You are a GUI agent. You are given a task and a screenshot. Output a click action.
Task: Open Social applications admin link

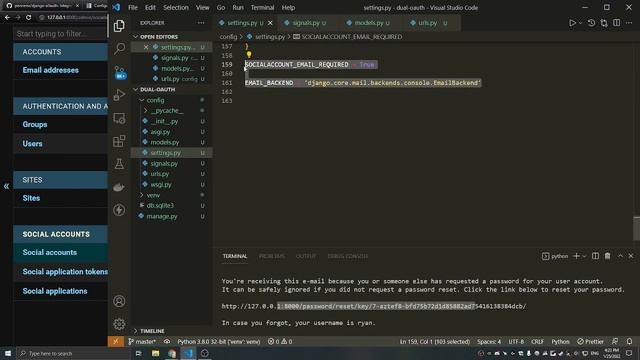[55, 291]
